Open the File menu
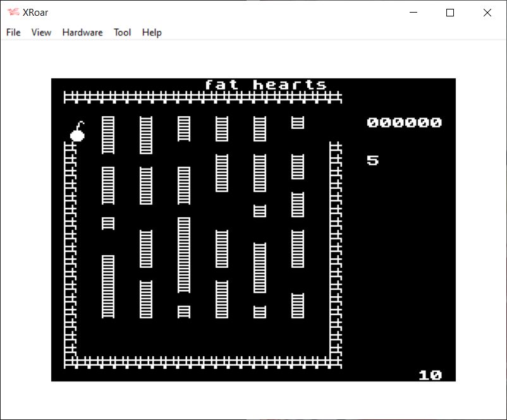 coord(13,32)
